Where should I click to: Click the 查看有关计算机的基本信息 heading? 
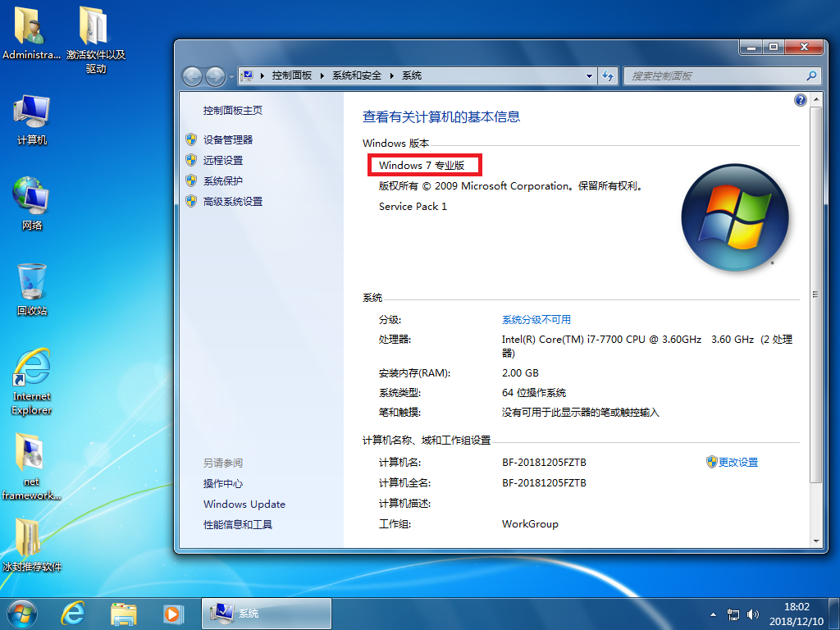[441, 116]
